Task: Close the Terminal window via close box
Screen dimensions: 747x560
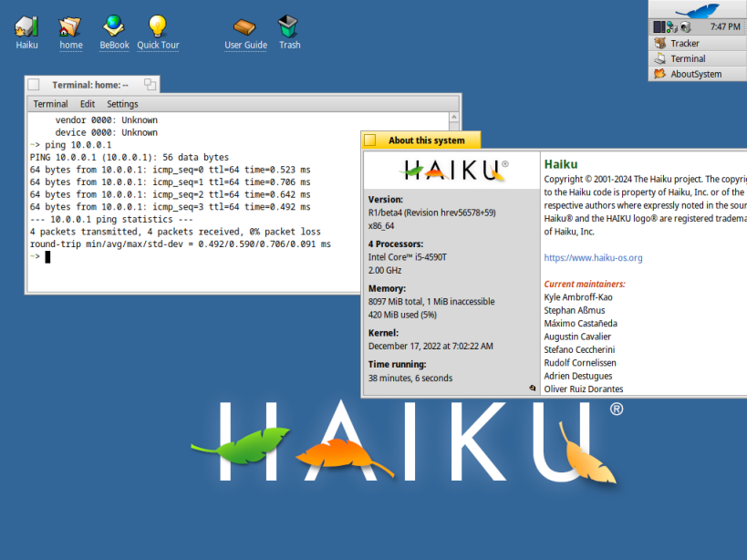Action: coord(34,85)
